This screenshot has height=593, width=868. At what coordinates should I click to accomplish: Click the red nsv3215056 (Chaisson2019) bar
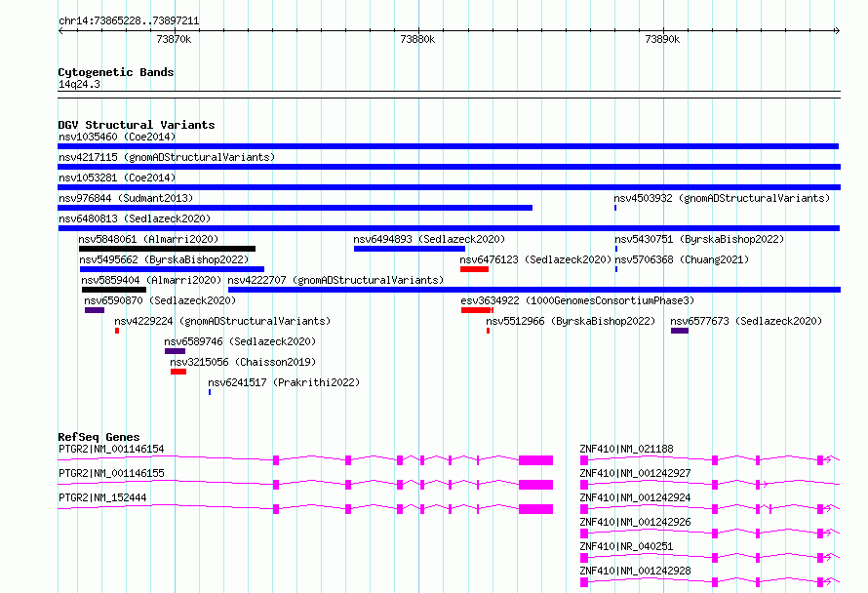click(178, 372)
